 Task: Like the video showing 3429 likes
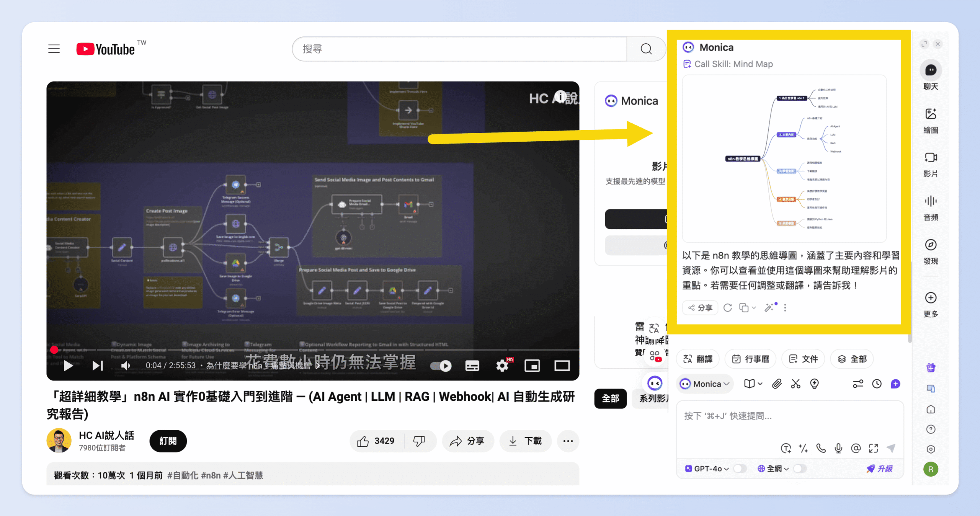[x=376, y=441]
